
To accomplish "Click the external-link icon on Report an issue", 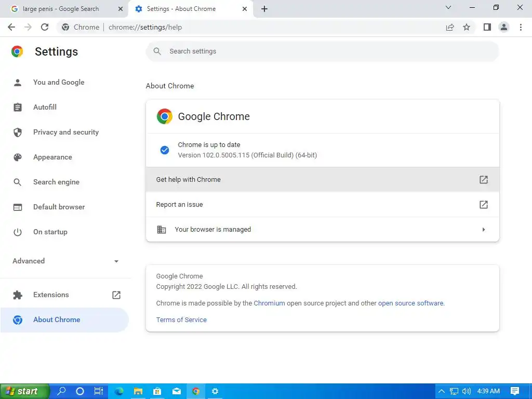I will point(484,205).
